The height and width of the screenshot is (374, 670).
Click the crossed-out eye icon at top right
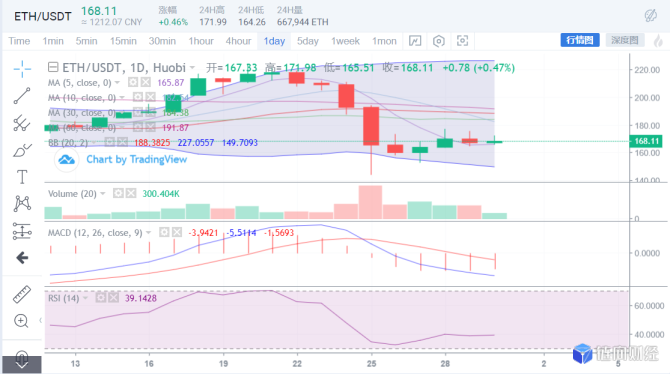(x=651, y=16)
